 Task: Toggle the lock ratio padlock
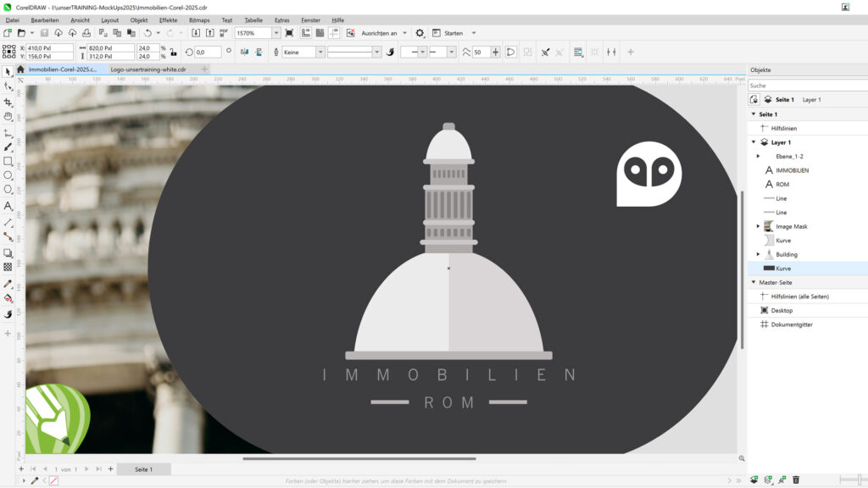(x=173, y=52)
